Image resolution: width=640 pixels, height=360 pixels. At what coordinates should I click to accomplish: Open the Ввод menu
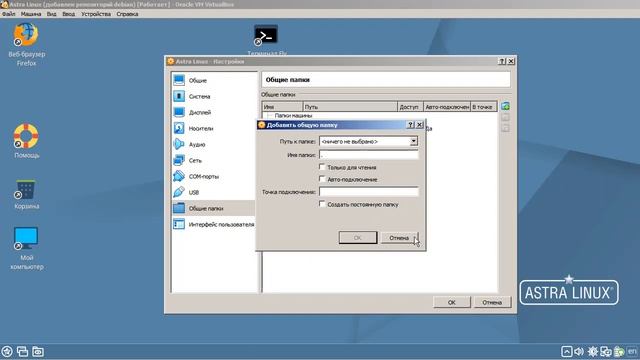(69, 14)
